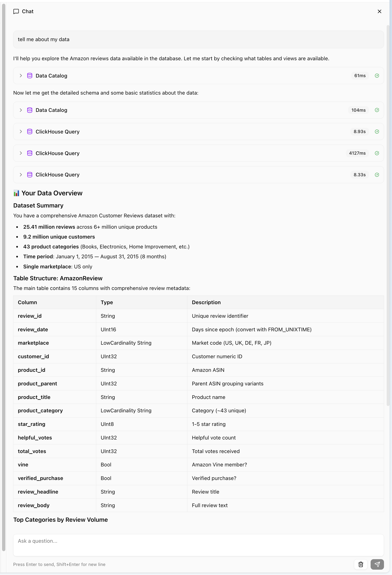Click success checkmark on the 8.33s ClickHouse Query
Screen dimensions: 392x575
377,175
